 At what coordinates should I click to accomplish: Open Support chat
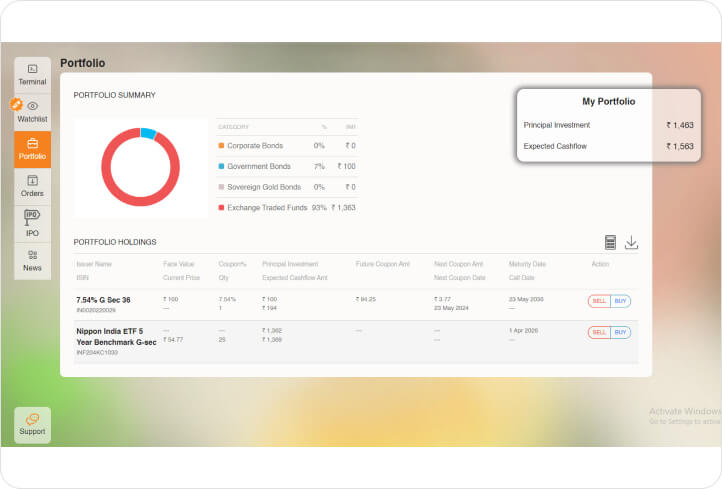point(32,424)
